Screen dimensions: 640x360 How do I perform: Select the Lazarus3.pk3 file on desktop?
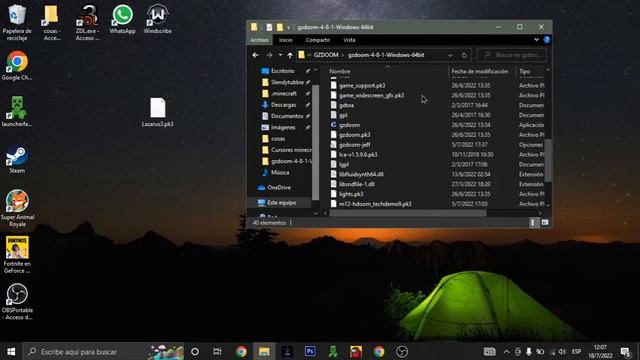[x=158, y=112]
